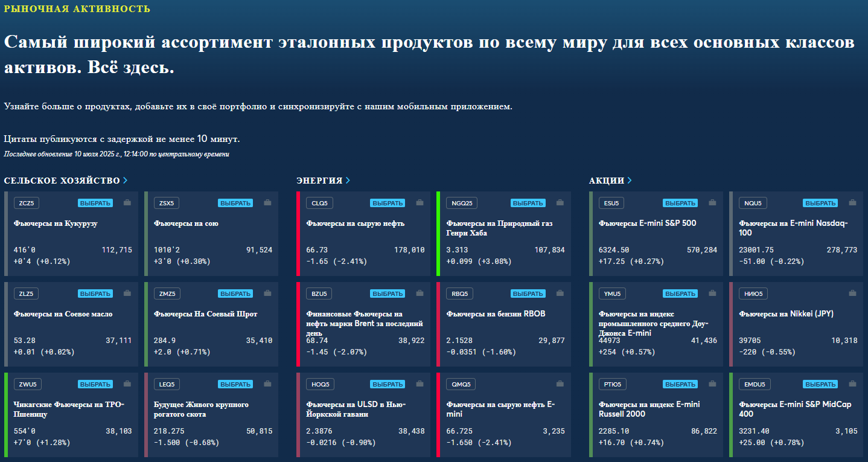Image resolution: width=868 pixels, height=462 pixels.
Task: Click the ZMZ5 ticker badge
Action: coord(166,294)
